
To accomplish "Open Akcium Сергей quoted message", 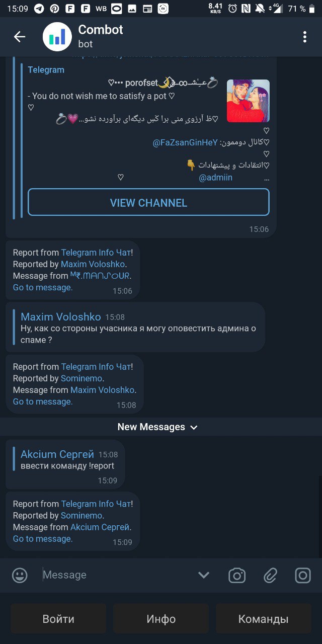I will pos(68,460).
